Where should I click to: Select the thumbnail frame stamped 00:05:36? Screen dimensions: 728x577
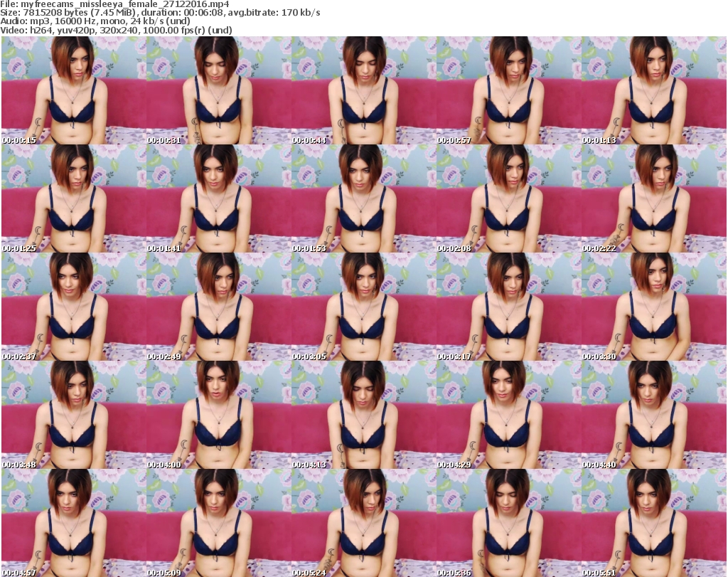[x=509, y=523]
